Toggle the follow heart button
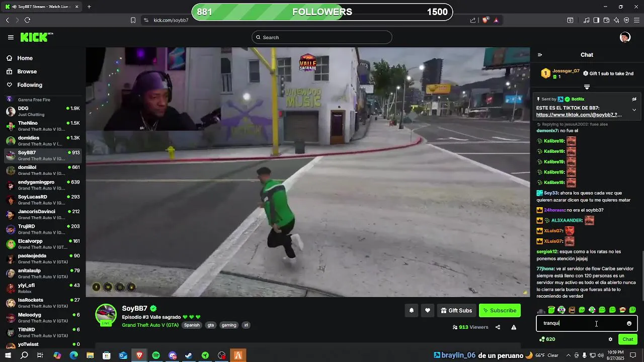This screenshot has width=644, height=362. pyautogui.click(x=427, y=311)
